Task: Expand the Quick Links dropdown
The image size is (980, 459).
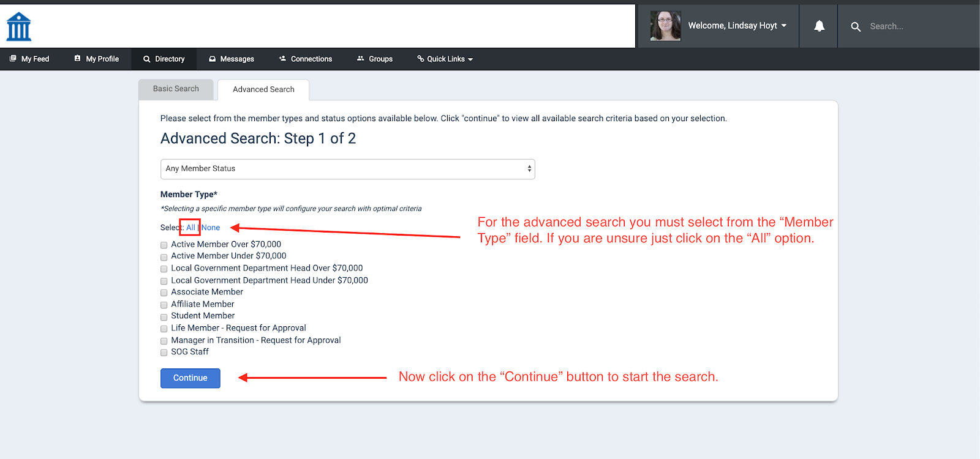Action: (445, 59)
